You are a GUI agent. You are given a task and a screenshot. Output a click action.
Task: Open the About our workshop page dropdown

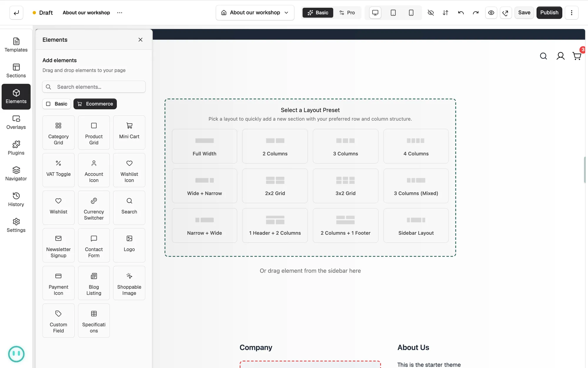tap(255, 13)
